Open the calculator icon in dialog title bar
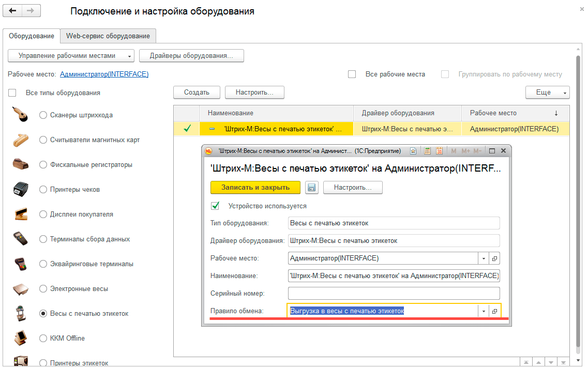Viewport: 588px width, 368px height. click(x=427, y=151)
